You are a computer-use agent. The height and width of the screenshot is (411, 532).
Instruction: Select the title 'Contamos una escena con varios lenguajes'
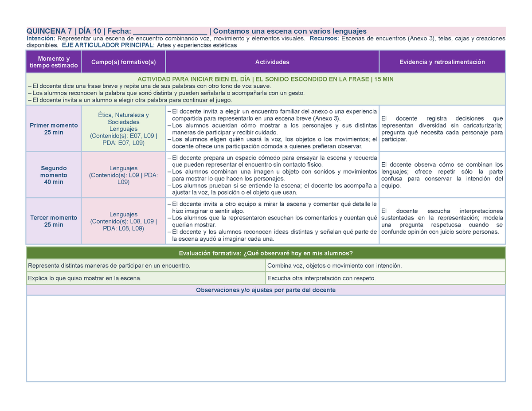[x=290, y=31]
